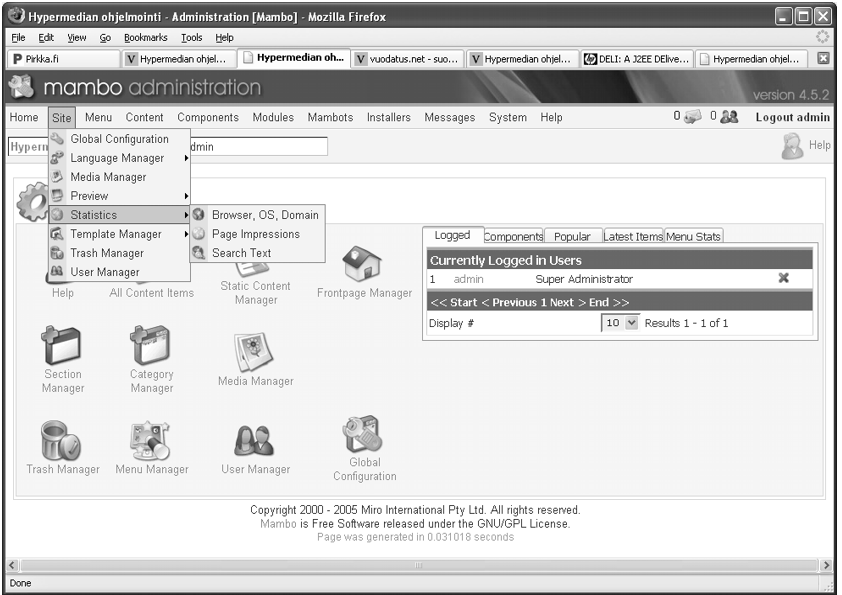Switch to the vuodatus.net browser tab
The width and height of the screenshot is (842, 595).
click(408, 59)
